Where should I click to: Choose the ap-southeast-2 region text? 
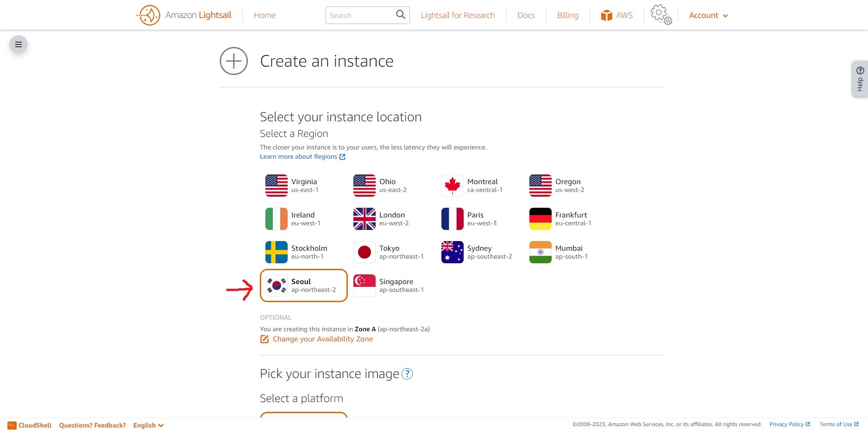[x=490, y=257]
